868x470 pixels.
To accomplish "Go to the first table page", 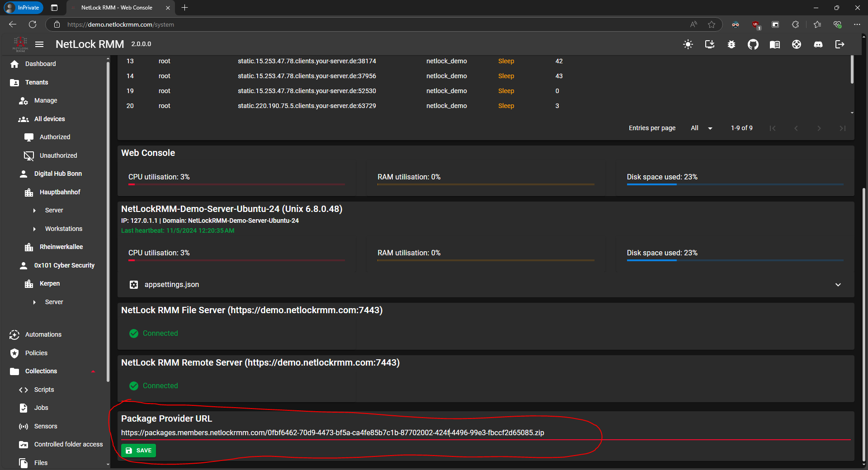I will pyautogui.click(x=773, y=128).
